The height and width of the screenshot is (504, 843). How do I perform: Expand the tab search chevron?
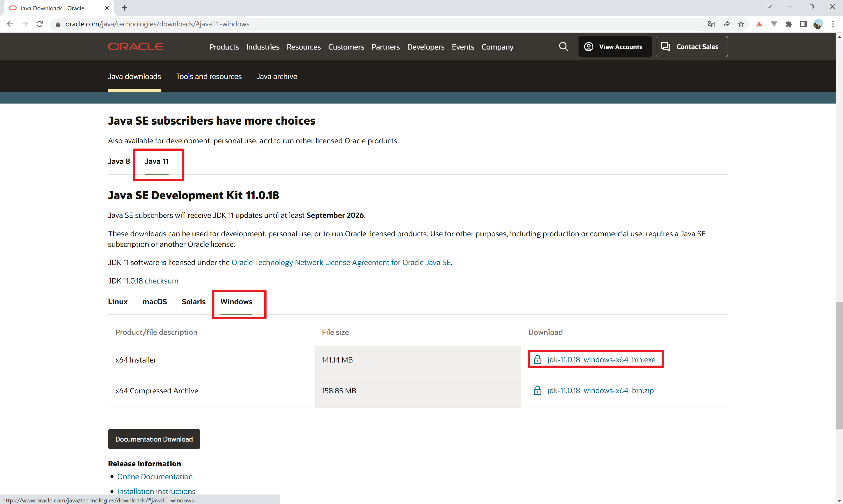(769, 7)
